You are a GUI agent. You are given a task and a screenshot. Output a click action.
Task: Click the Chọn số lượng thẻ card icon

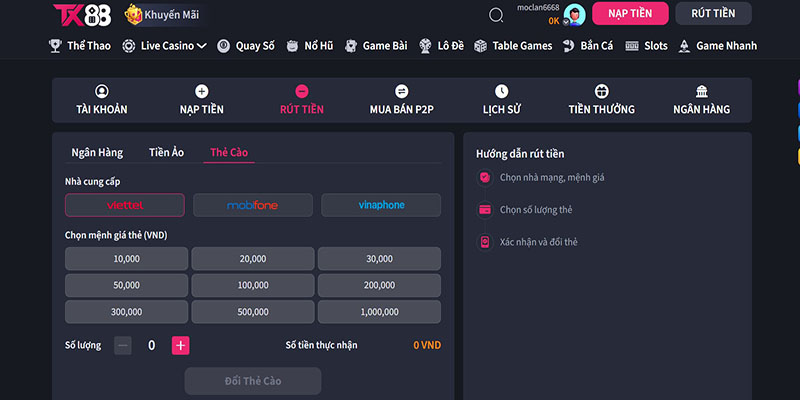click(x=485, y=210)
